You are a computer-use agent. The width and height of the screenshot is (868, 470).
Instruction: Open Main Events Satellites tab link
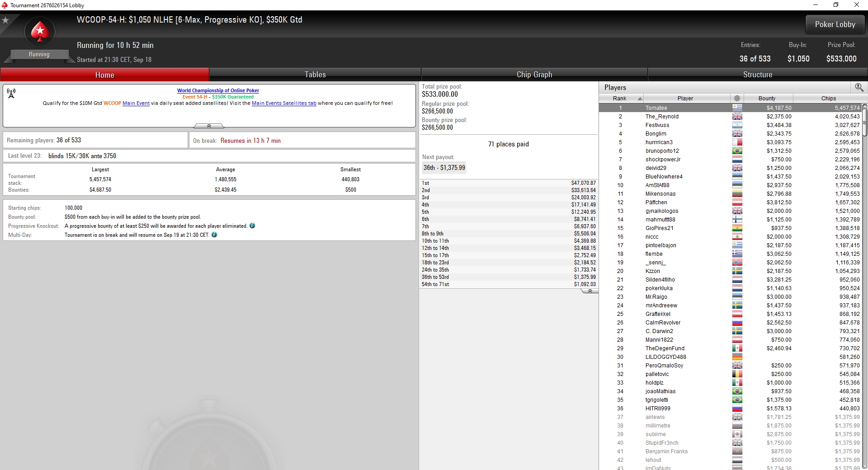[284, 103]
